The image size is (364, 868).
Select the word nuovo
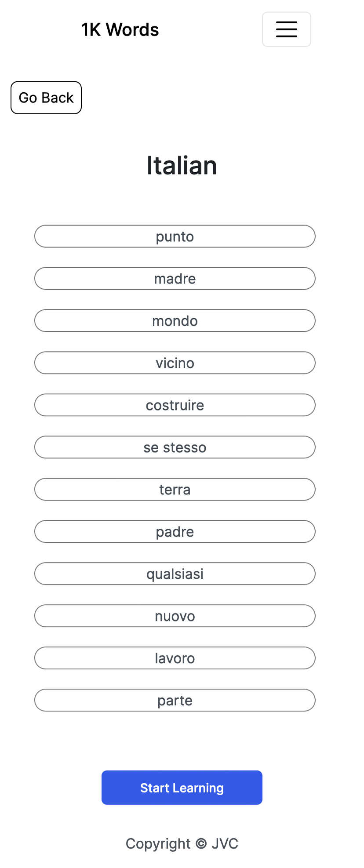click(175, 616)
